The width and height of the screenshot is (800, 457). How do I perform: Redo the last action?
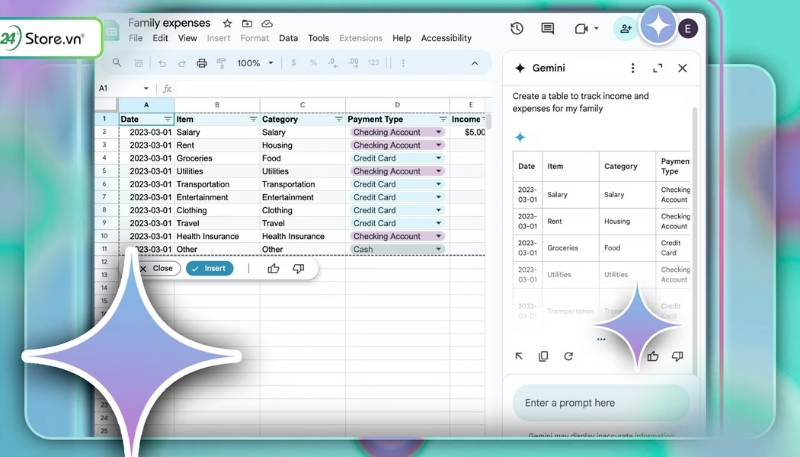pos(182,63)
